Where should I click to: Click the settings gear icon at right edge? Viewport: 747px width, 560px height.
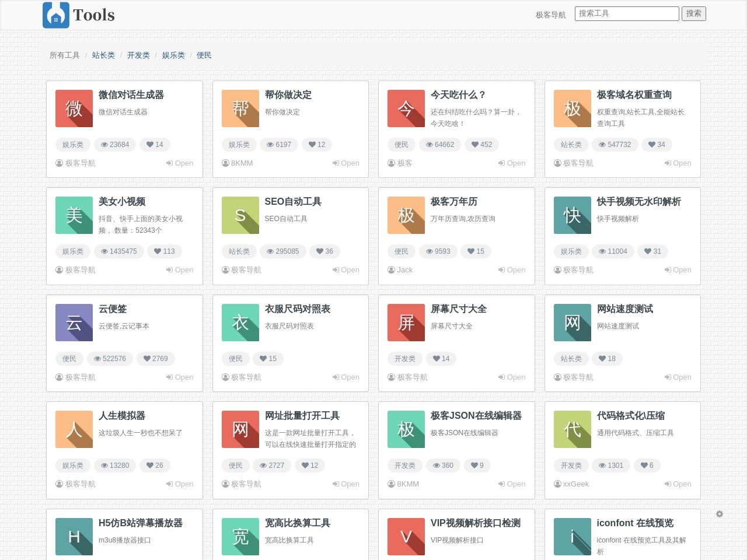(720, 514)
